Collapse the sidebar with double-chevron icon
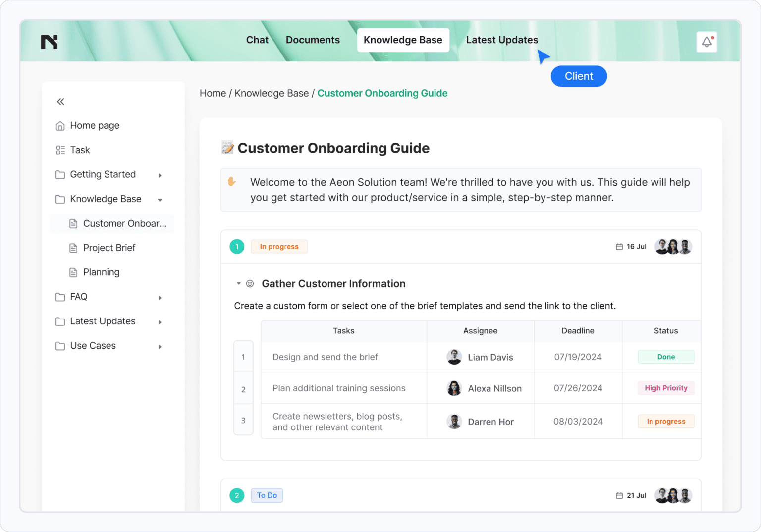Image resolution: width=761 pixels, height=532 pixels. tap(60, 101)
